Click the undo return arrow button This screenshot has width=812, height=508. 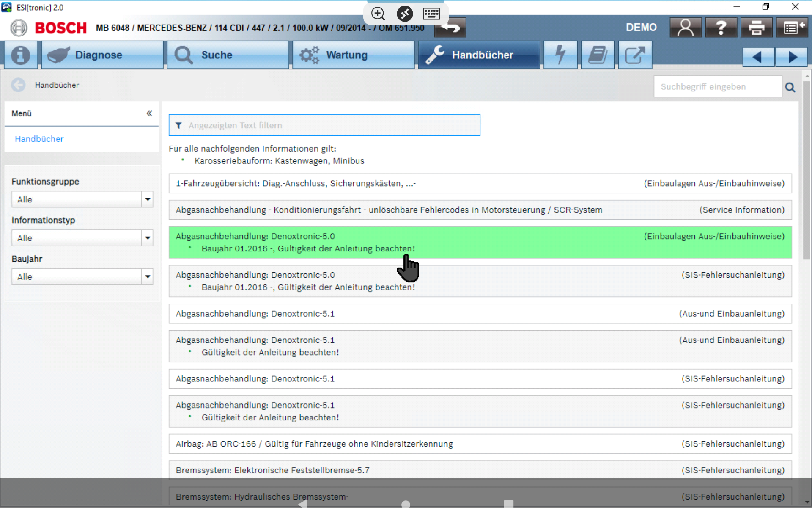450,28
